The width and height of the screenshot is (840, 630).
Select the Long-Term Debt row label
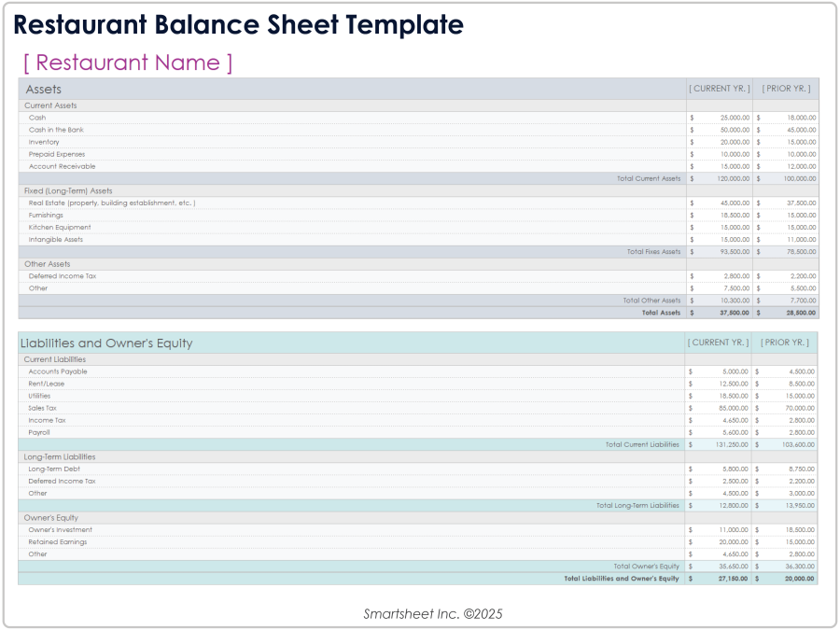pos(55,469)
